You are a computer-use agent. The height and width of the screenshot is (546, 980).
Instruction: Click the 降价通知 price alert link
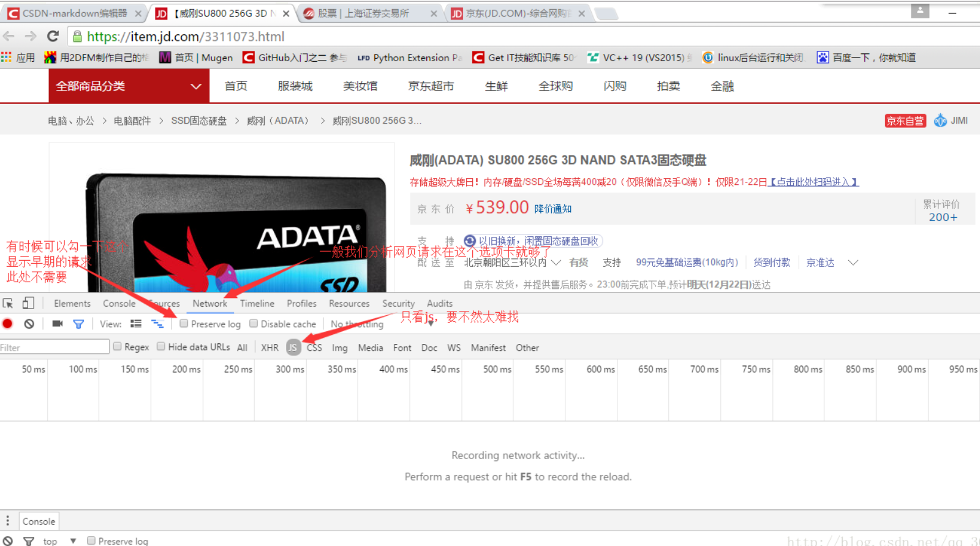pyautogui.click(x=553, y=209)
